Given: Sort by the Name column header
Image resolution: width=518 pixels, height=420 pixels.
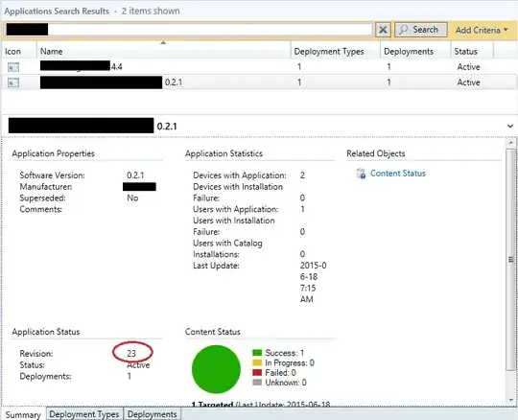Looking at the screenshot, I should click(x=163, y=51).
